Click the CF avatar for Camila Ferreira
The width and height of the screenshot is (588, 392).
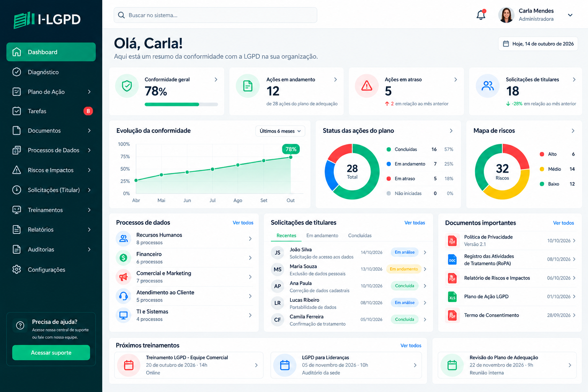pos(278,320)
